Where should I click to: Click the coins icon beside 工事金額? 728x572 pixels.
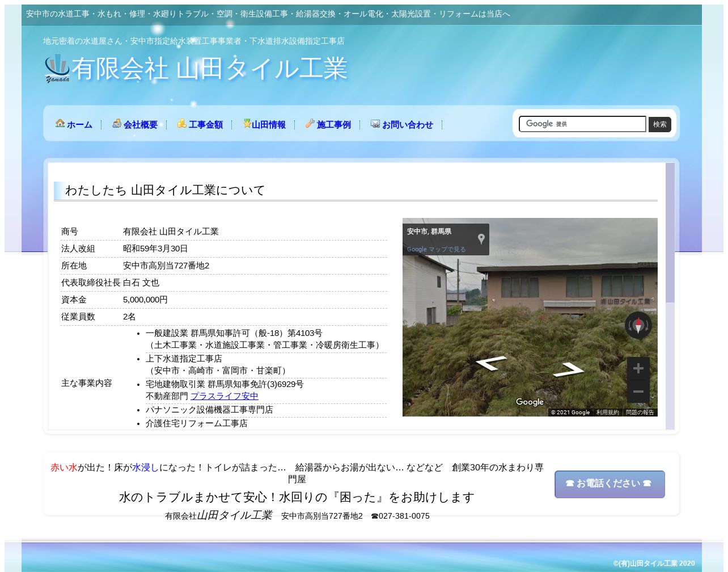click(x=182, y=123)
